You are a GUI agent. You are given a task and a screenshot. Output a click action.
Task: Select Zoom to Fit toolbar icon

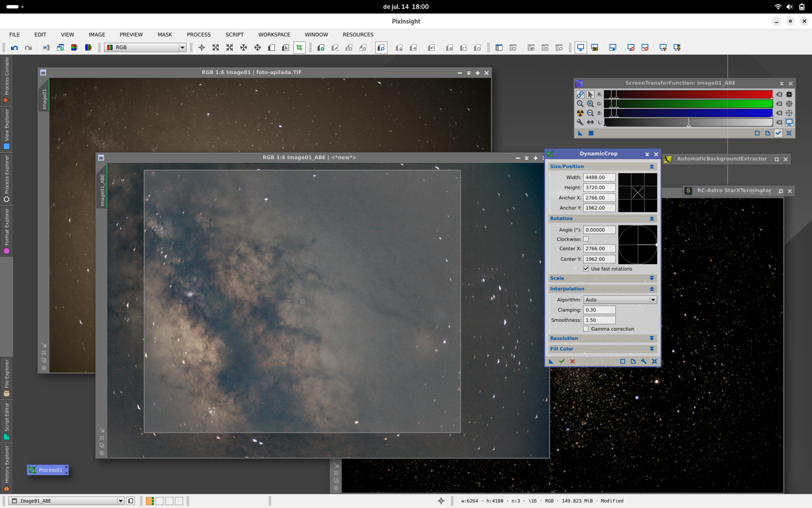click(x=216, y=48)
